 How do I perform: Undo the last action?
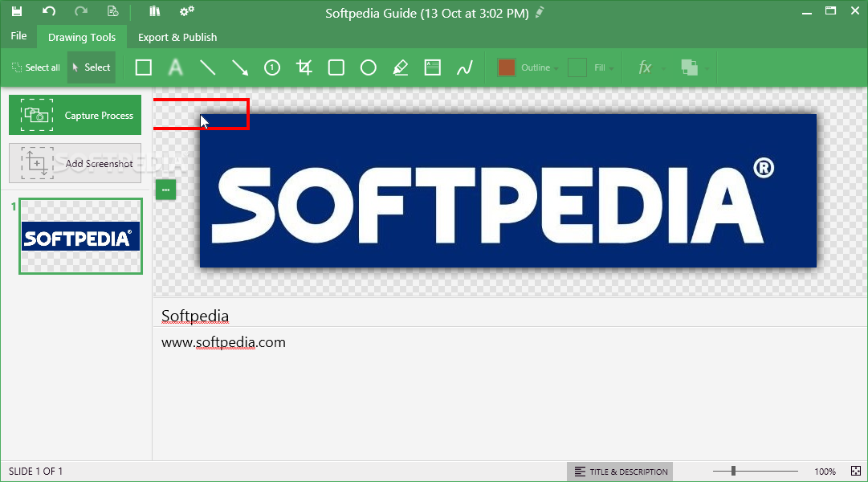[49, 11]
